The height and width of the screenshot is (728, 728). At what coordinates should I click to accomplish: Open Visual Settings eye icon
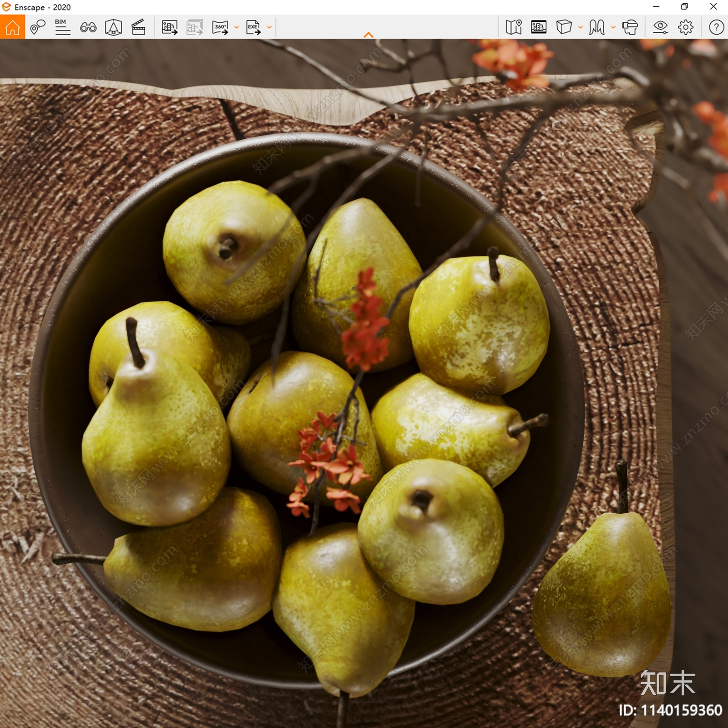click(660, 27)
